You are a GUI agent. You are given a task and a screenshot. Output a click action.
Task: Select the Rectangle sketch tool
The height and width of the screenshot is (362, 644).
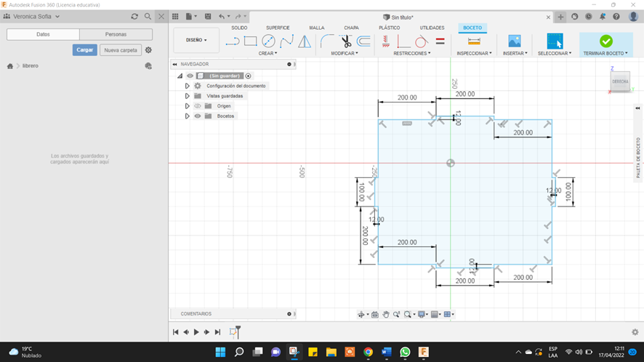(x=251, y=41)
